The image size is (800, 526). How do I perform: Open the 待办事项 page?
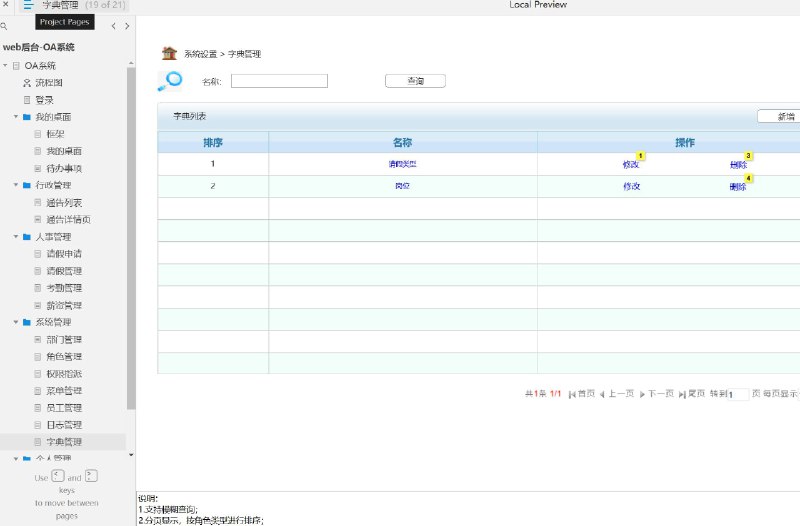click(x=64, y=168)
